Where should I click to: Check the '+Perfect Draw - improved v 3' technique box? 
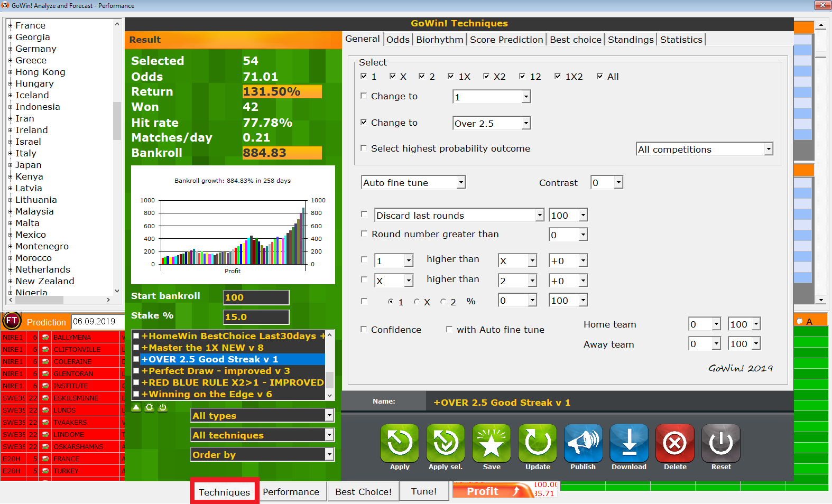pyautogui.click(x=136, y=371)
